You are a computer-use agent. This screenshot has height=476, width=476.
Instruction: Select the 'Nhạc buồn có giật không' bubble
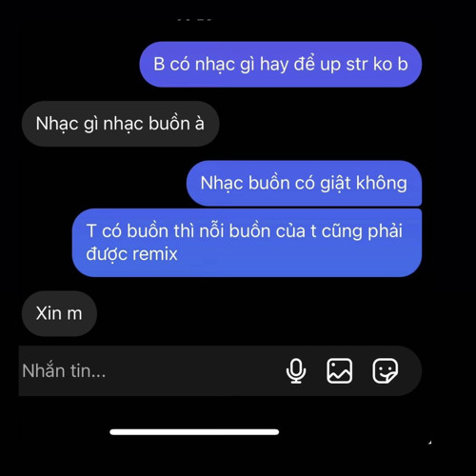(x=304, y=184)
